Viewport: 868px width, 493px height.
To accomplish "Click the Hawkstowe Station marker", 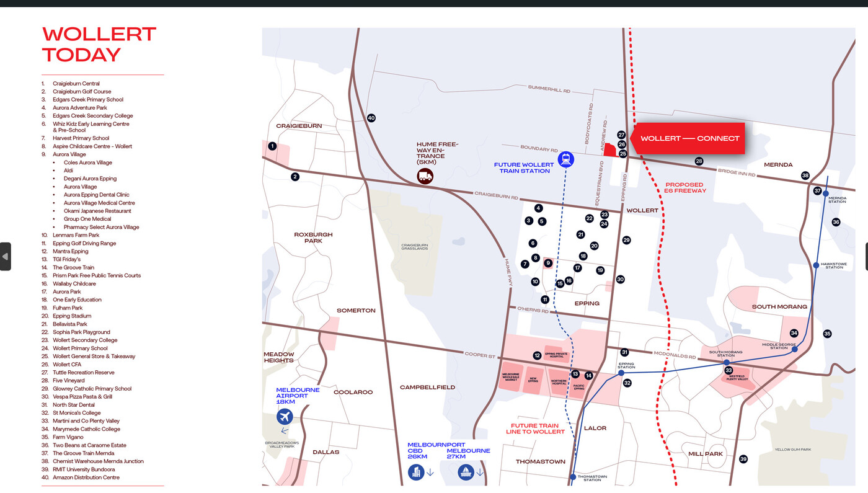I will pos(816,265).
